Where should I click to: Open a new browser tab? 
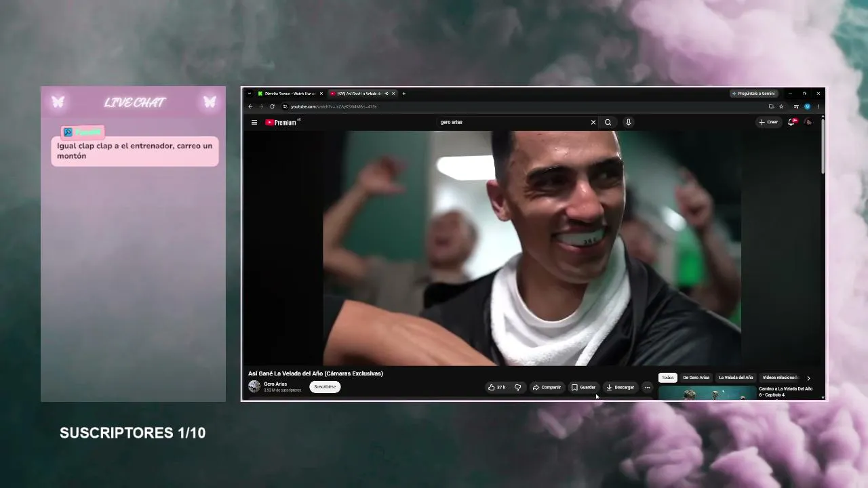(x=403, y=94)
